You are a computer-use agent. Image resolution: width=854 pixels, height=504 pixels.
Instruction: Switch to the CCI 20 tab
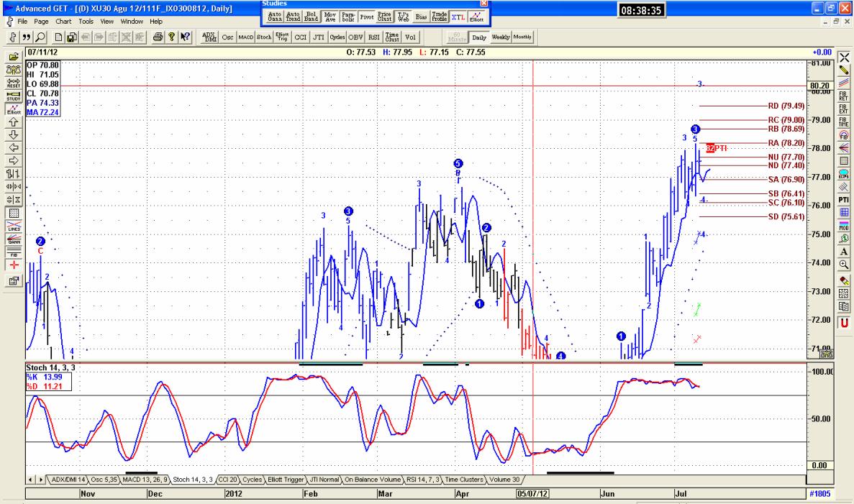(x=227, y=480)
